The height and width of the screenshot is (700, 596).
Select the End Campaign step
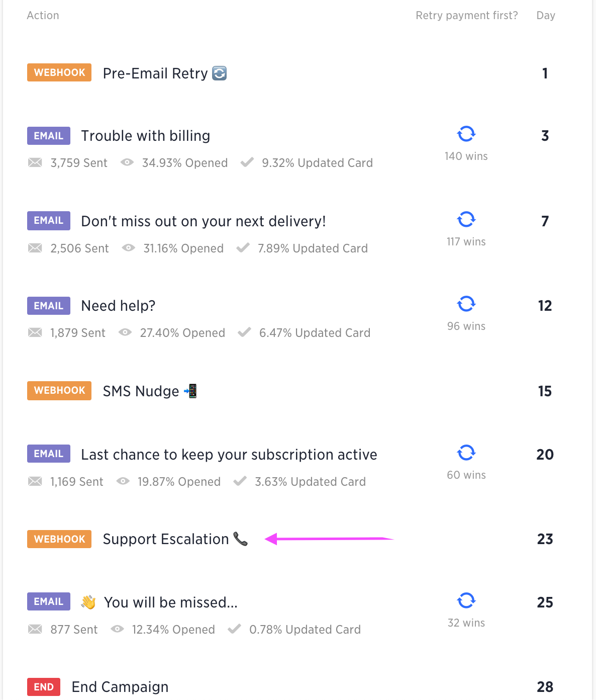click(120, 687)
